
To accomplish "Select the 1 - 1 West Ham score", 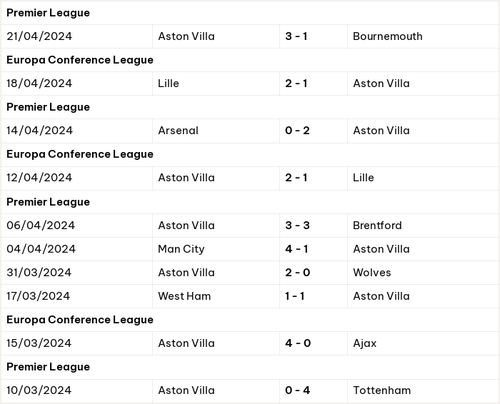I will click(x=295, y=296).
